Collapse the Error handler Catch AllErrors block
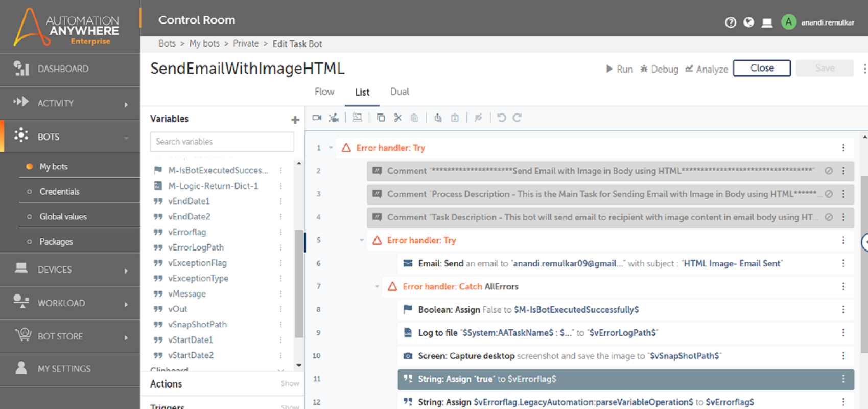The image size is (868, 409). [x=377, y=286]
